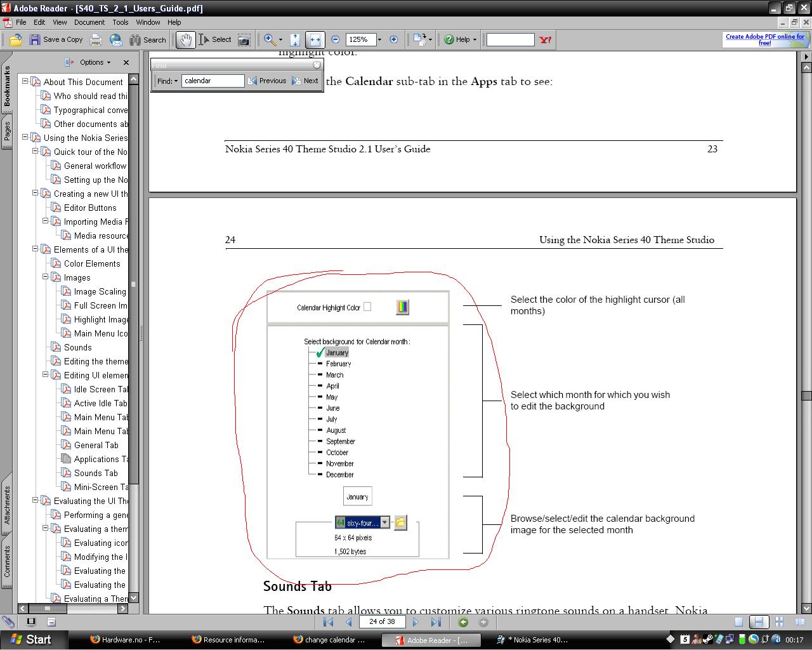The width and height of the screenshot is (812, 650).
Task: Select the Snapshot camera tool
Action: [244, 39]
